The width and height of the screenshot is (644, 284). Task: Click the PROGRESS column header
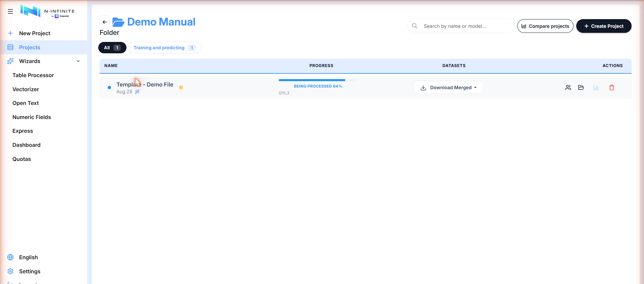tap(321, 66)
